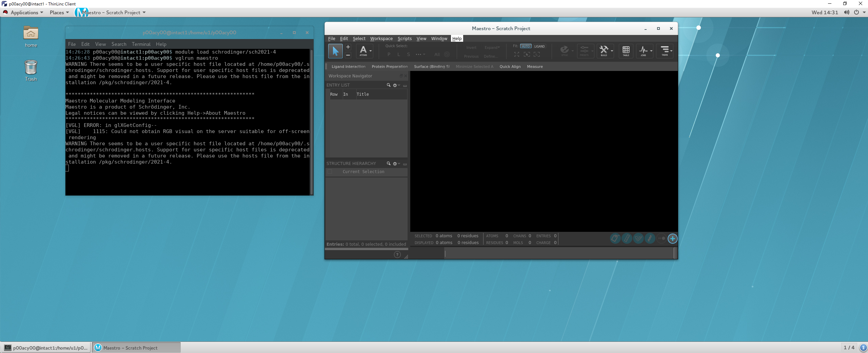
Task: Open the Jobs monitor icon
Action: point(643,51)
